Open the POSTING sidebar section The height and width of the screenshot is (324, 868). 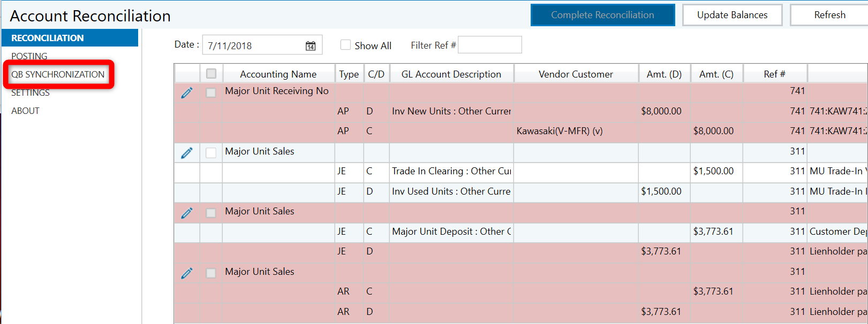pyautogui.click(x=29, y=56)
